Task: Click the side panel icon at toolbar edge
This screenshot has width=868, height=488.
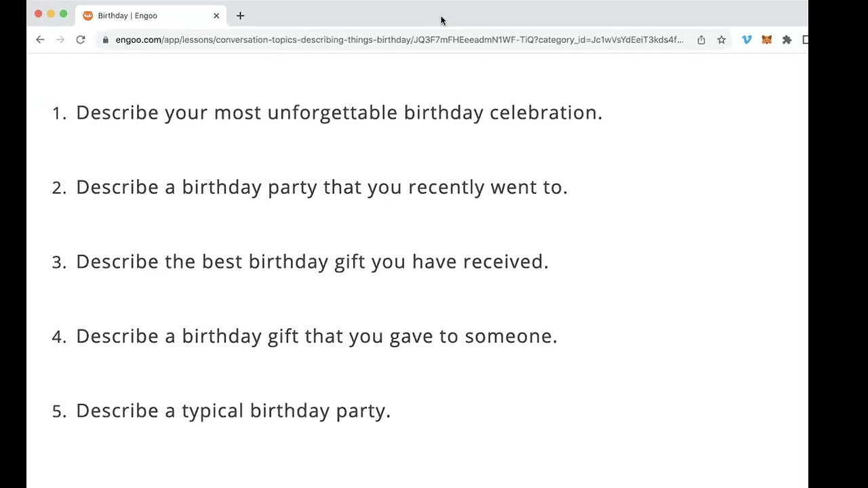Action: pyautogui.click(x=805, y=40)
